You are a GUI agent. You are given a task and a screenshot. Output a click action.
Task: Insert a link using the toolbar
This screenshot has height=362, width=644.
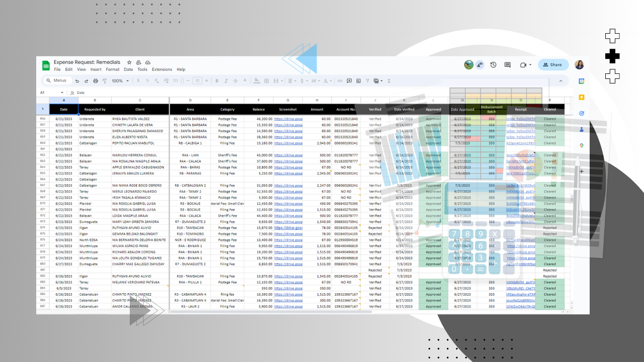pos(340,80)
